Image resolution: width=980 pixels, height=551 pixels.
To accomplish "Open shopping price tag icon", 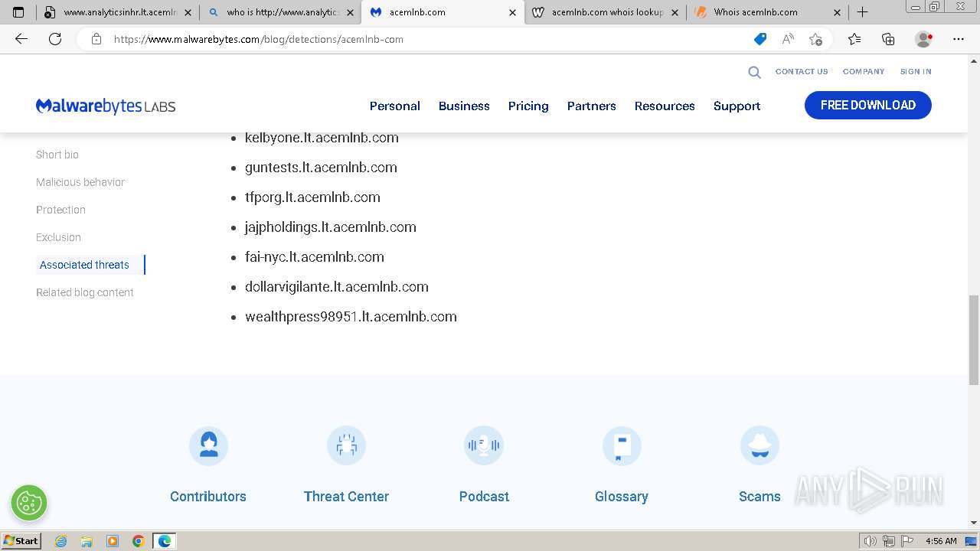I will pyautogui.click(x=759, y=39).
